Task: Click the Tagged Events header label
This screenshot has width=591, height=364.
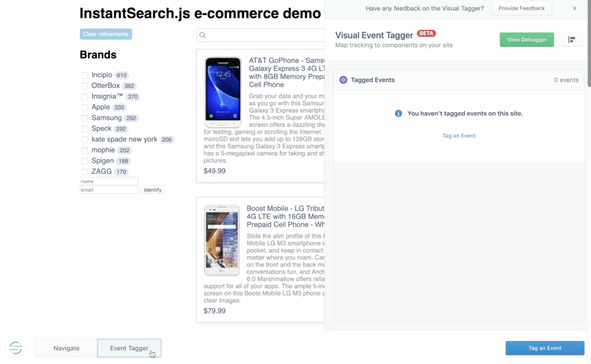Action: point(373,80)
